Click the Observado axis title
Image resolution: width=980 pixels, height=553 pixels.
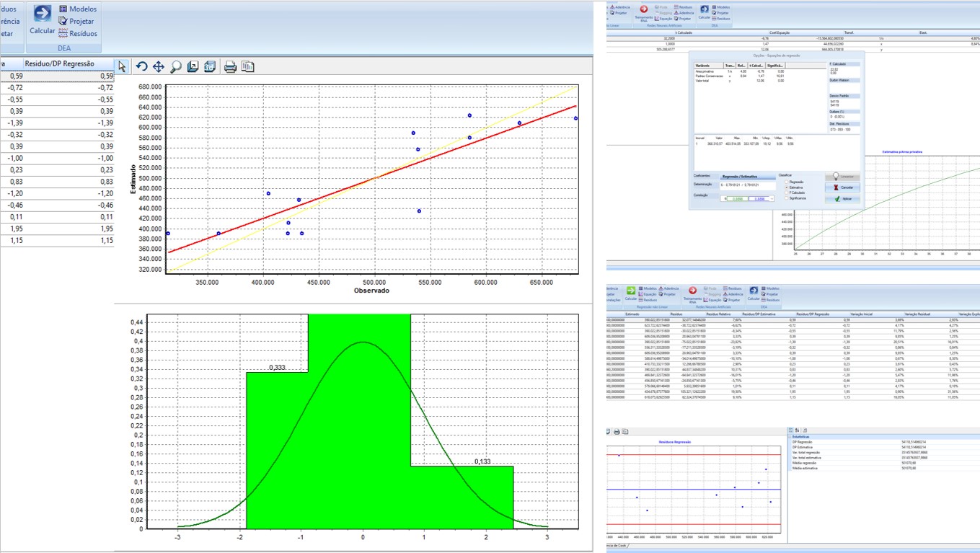tap(371, 291)
